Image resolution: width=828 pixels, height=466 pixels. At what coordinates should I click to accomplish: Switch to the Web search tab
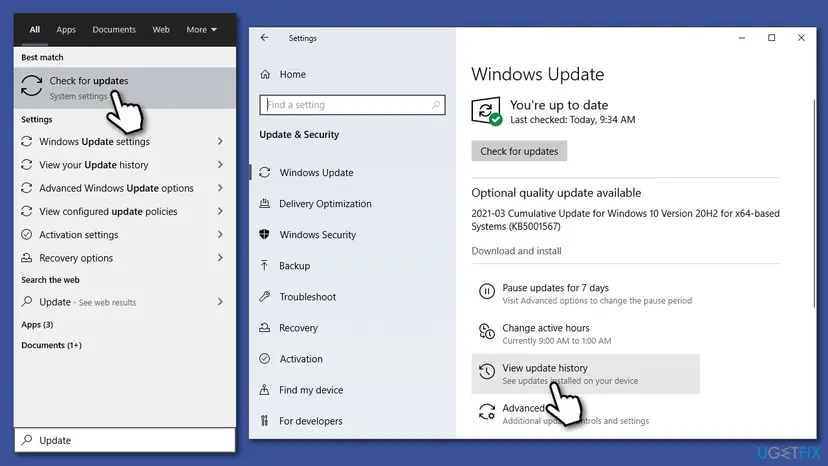coord(161,30)
